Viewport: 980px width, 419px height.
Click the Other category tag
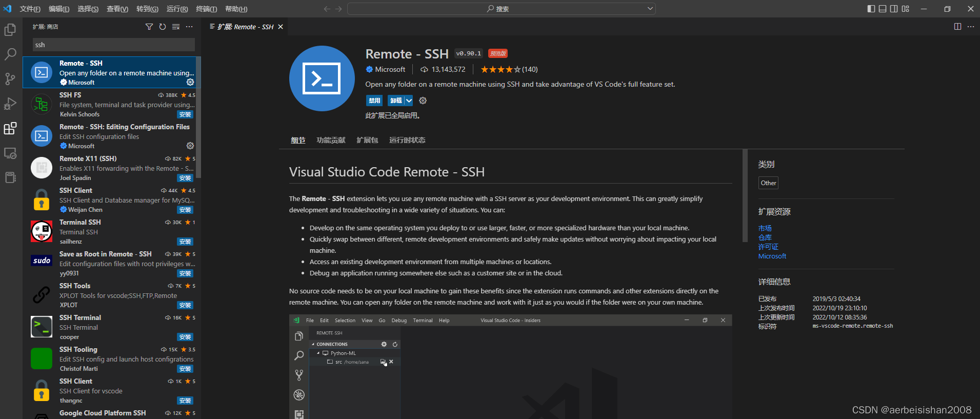(768, 183)
